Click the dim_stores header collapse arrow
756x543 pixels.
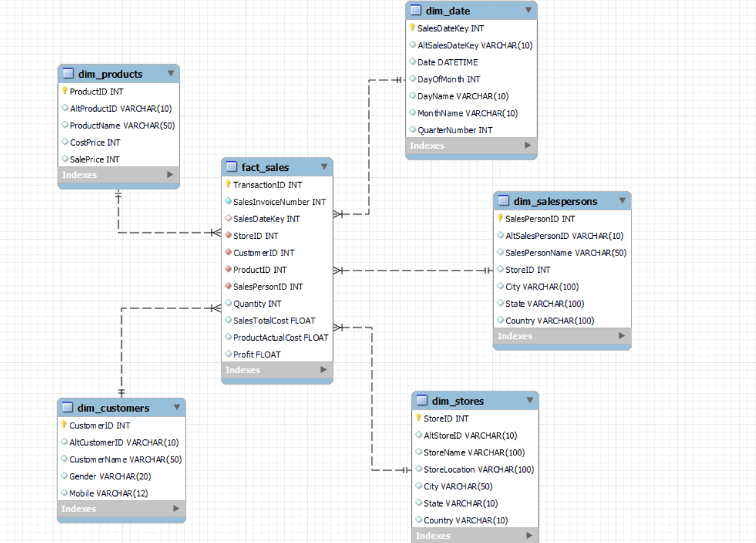529,400
